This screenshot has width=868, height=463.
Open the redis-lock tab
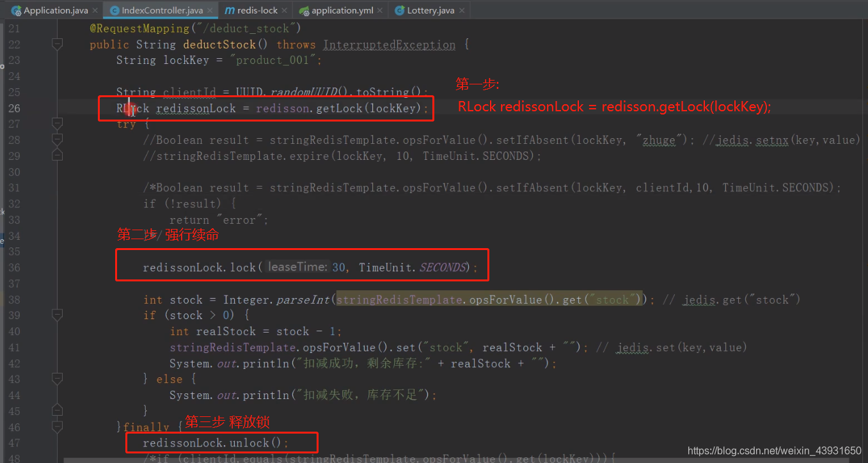click(x=257, y=10)
